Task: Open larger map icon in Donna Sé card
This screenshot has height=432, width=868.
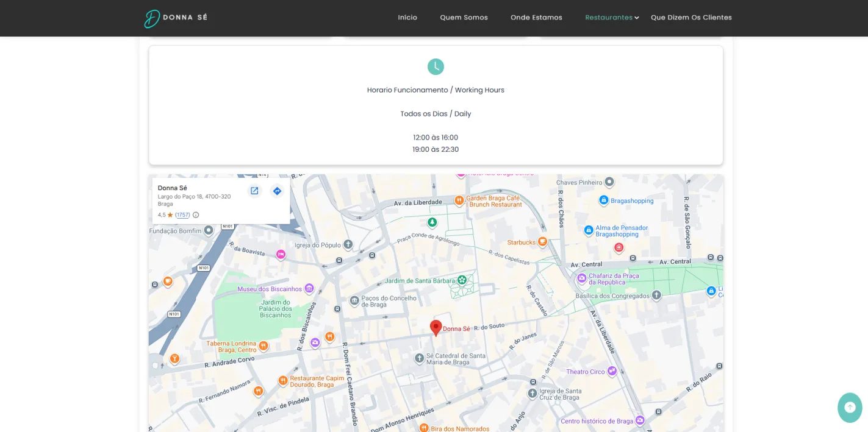Action: click(x=254, y=191)
